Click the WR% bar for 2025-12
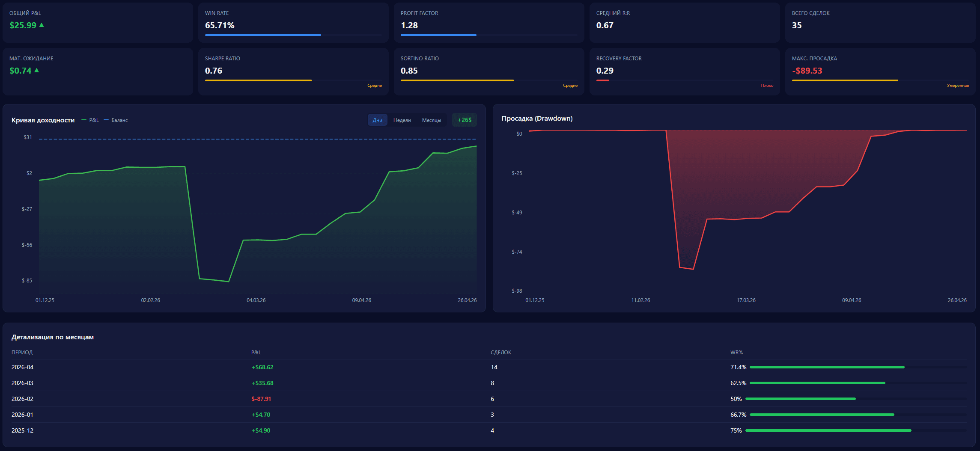This screenshot has height=451, width=980. 856,430
